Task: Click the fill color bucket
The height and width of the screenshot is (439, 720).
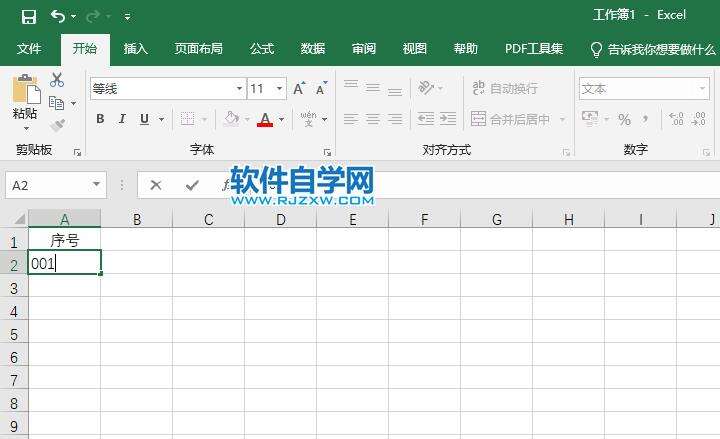Action: click(231, 119)
